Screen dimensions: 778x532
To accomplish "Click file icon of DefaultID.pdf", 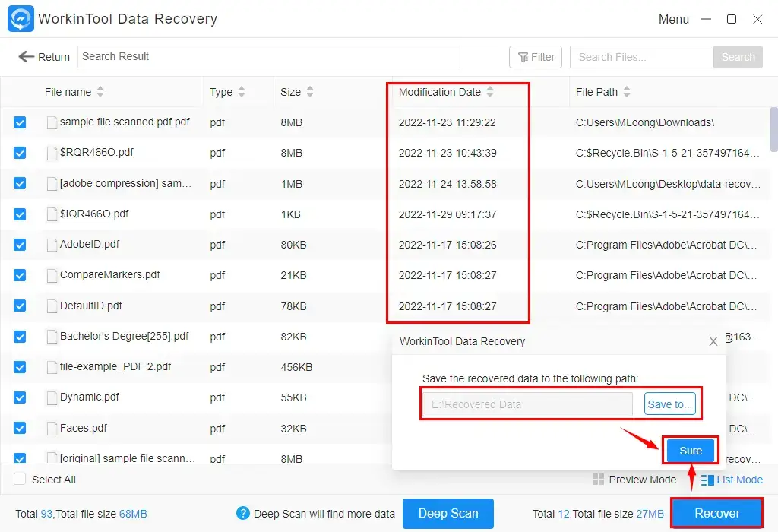I will (x=52, y=306).
